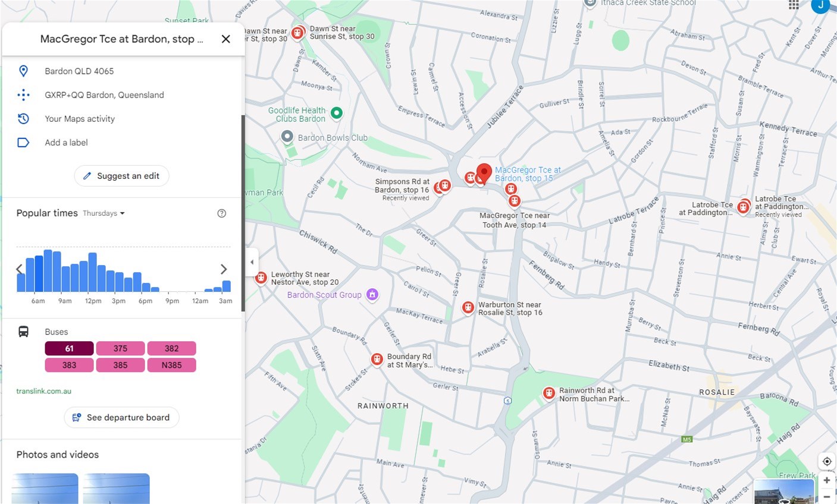Click the side panel scrollbar
The height and width of the screenshot is (504, 837).
coord(243,213)
